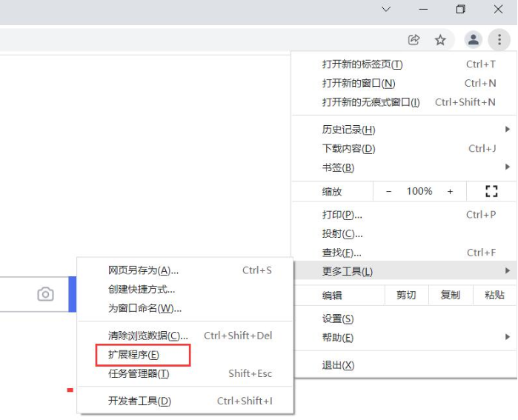
Task: Open 扩展程序 from the submenu
Action: 134,355
